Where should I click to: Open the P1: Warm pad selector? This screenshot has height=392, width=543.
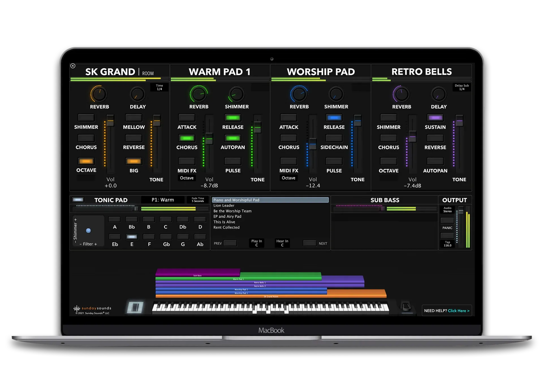[163, 200]
